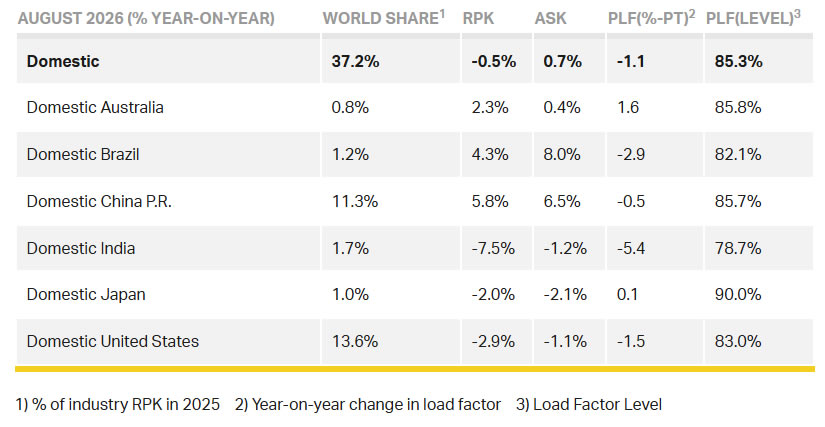Click China's 5.8% RPK cell
This screenshot has height=427, width=825.
[490, 201]
